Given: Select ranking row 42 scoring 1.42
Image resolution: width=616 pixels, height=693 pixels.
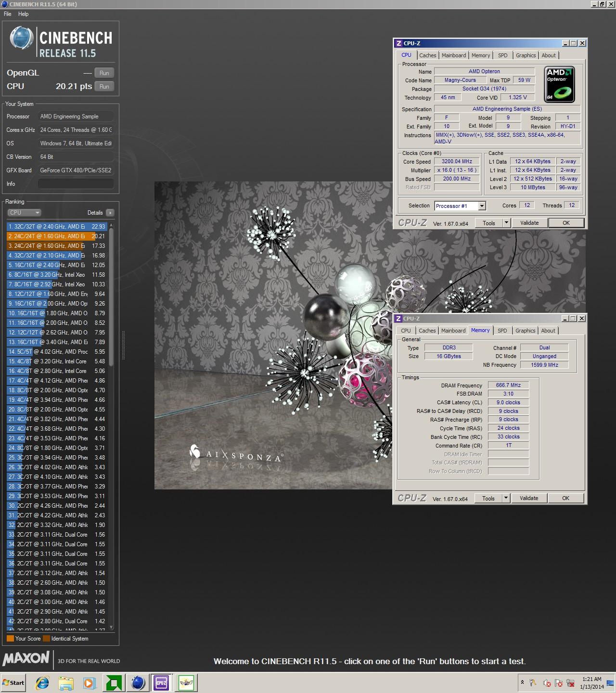Looking at the screenshot, I should (57, 621).
